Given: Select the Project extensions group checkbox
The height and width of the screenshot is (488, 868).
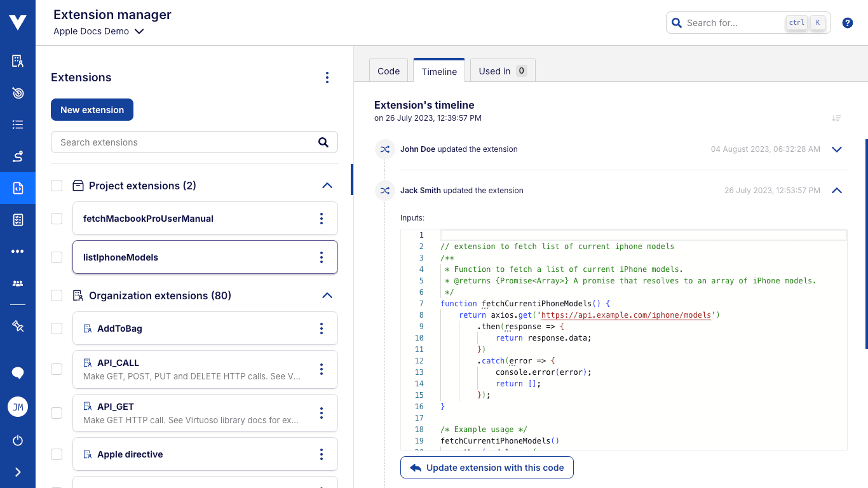Looking at the screenshot, I should [57, 186].
